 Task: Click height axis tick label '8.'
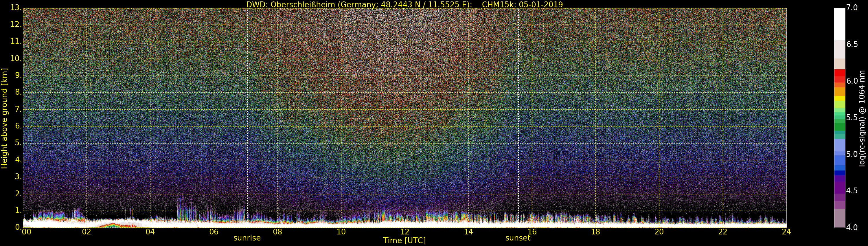coord(18,93)
